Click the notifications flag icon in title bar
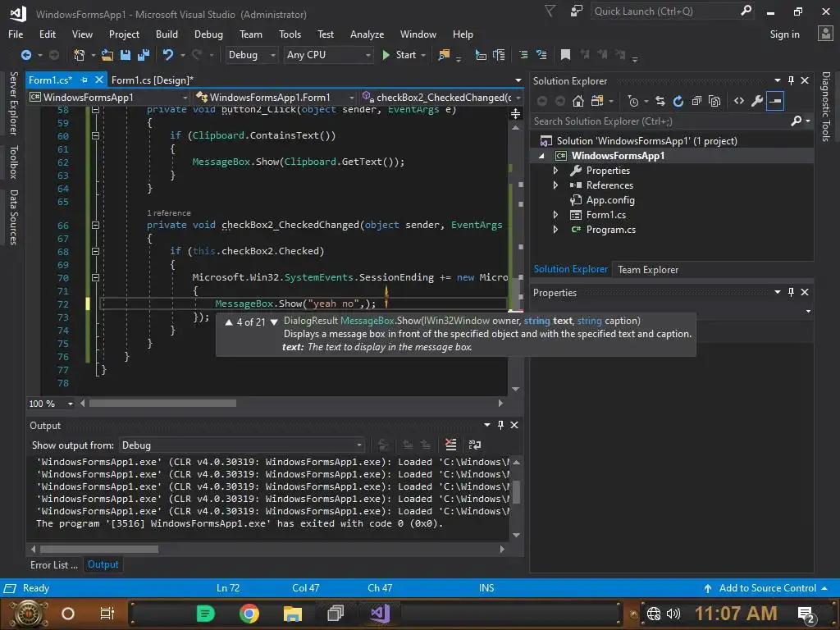Viewport: 840px width, 630px height. 550,11
